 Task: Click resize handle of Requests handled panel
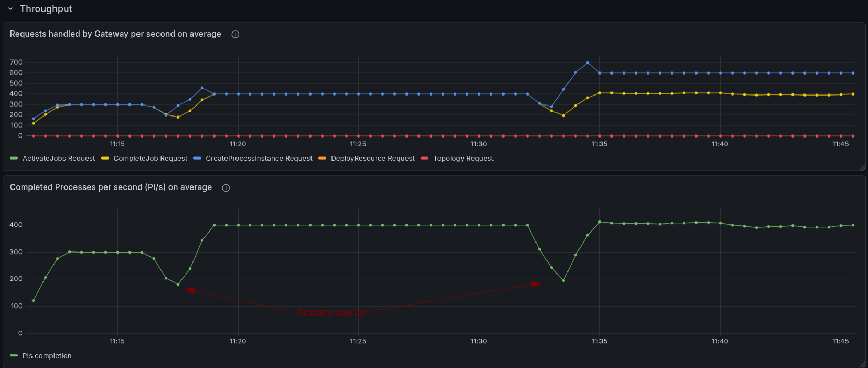(x=862, y=167)
